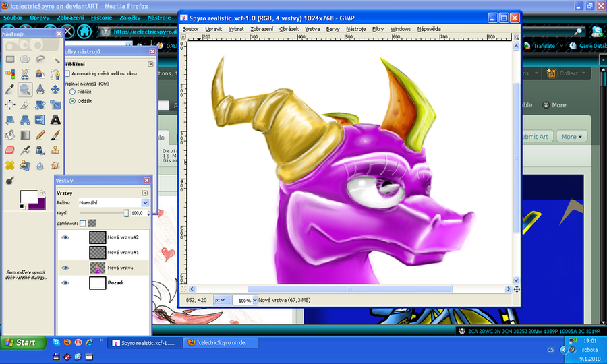607x364 pixels.
Task: Select the Fuzzy Select magic wand tool
Action: [x=55, y=59]
